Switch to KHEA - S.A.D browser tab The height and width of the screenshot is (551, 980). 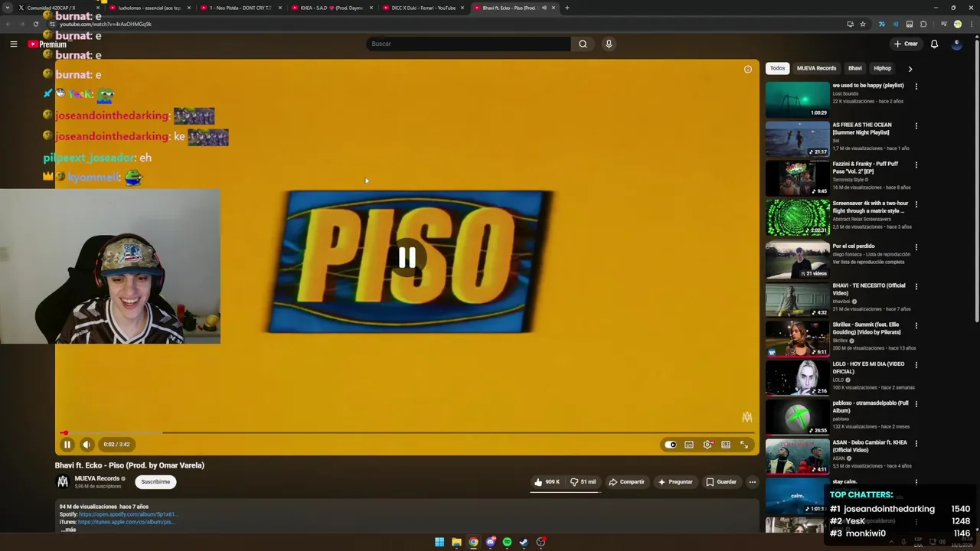[332, 8]
